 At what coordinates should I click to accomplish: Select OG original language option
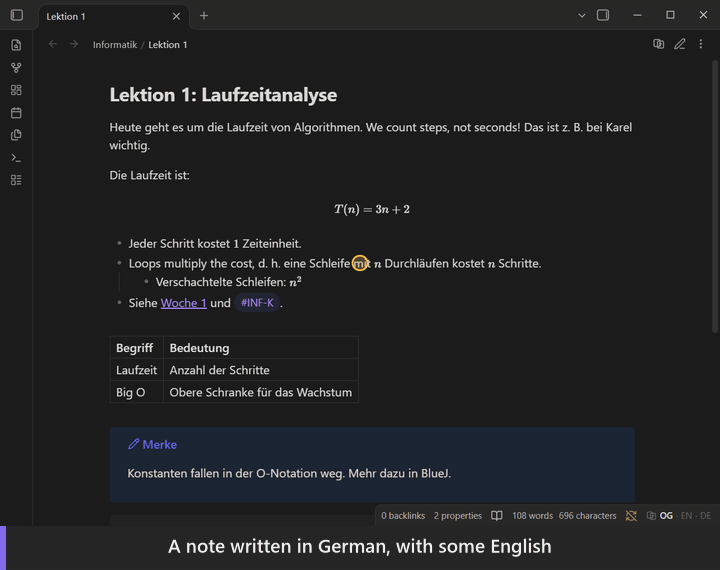(666, 516)
